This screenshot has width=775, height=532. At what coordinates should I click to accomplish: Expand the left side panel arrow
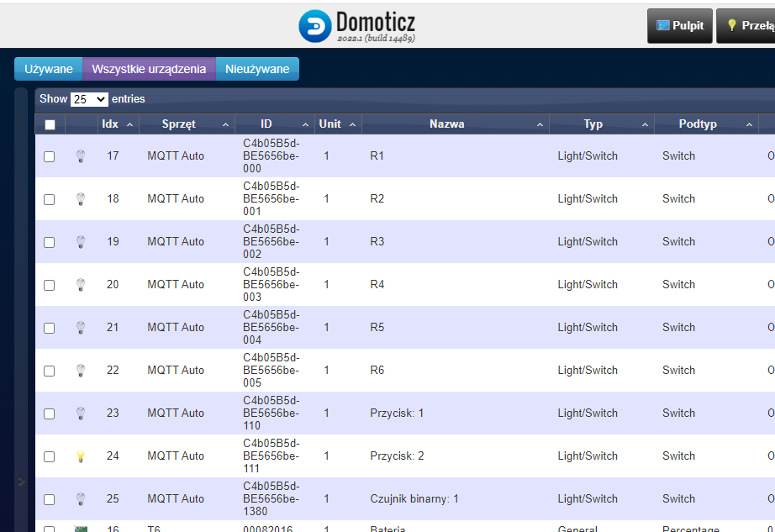coord(21,481)
